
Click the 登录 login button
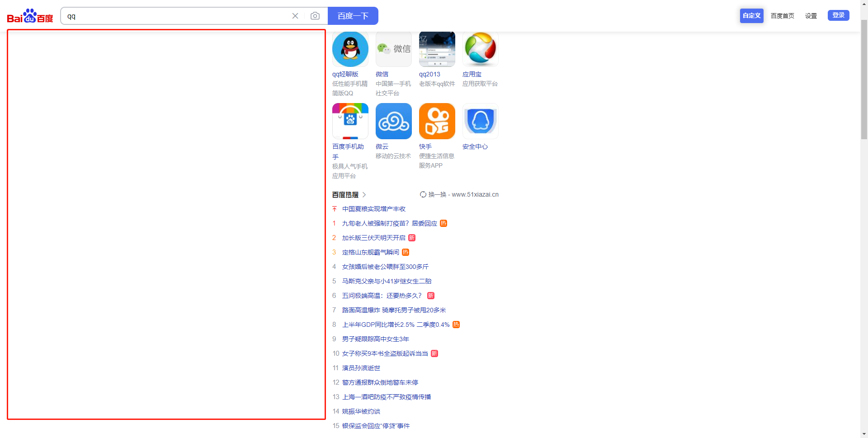point(838,15)
